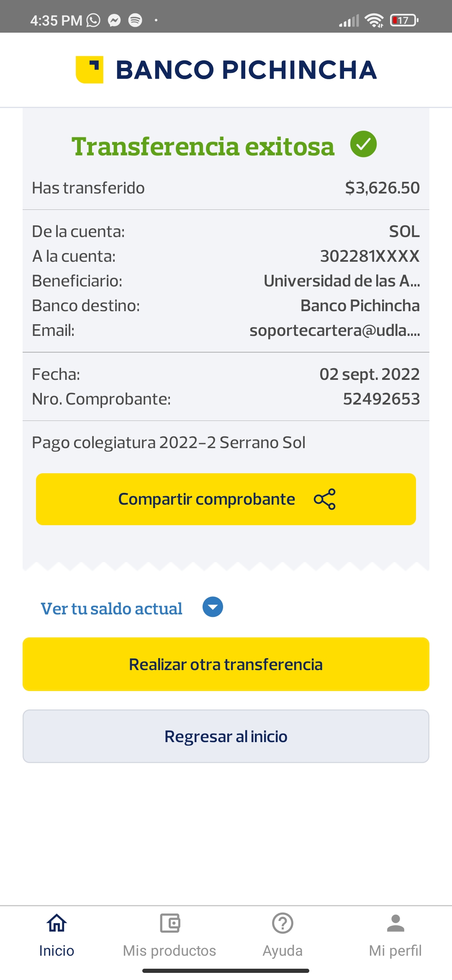452x980 pixels.
Task: Expand the blue saldo actual dropdown arrow
Action: point(213,607)
